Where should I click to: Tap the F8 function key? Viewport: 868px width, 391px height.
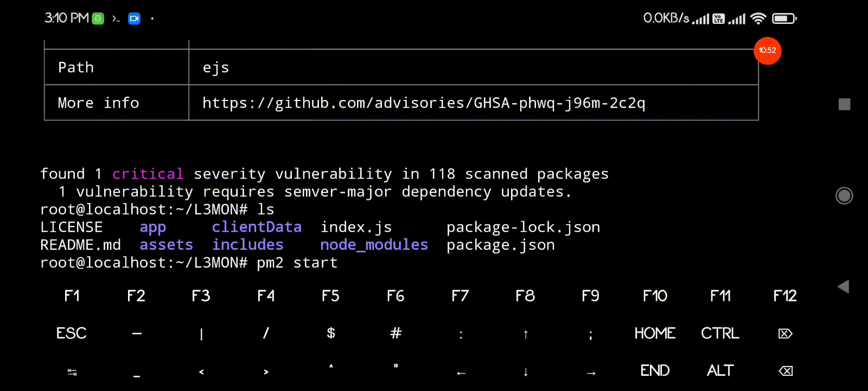pyautogui.click(x=525, y=296)
